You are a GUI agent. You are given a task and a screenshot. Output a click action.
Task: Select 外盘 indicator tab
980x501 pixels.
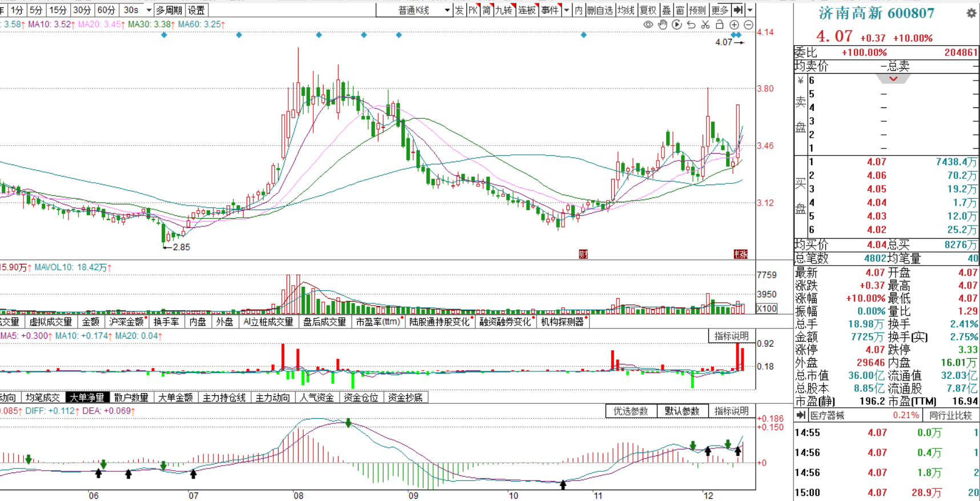pyautogui.click(x=225, y=322)
